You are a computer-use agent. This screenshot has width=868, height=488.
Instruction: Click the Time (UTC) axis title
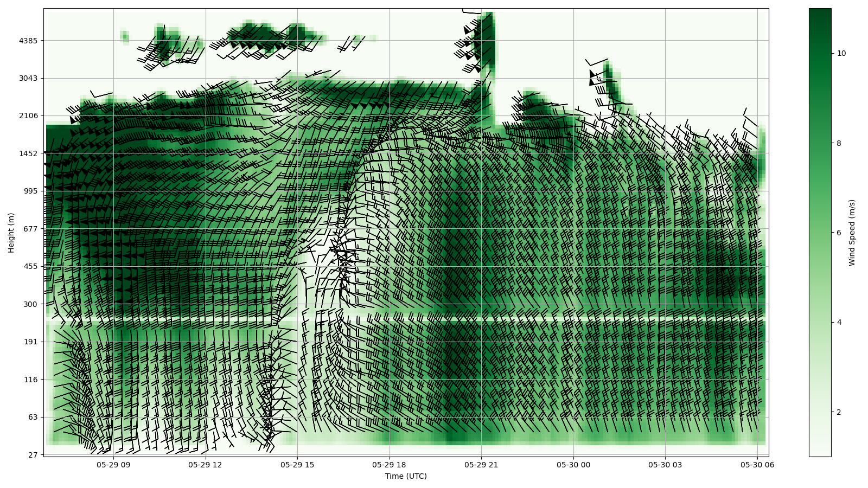coord(406,476)
